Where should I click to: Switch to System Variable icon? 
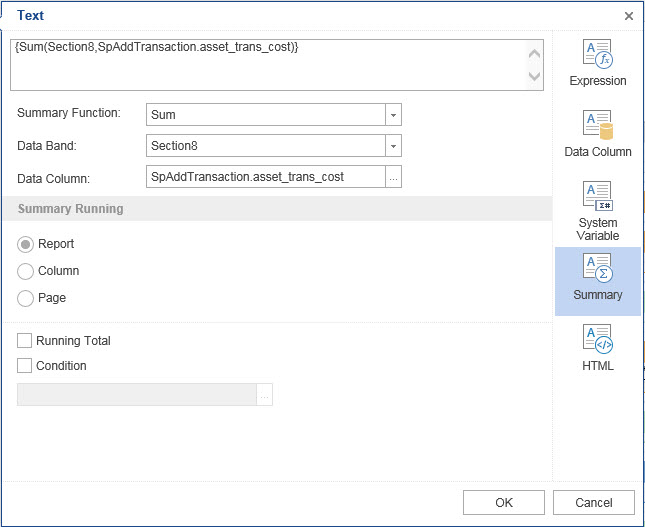click(597, 196)
